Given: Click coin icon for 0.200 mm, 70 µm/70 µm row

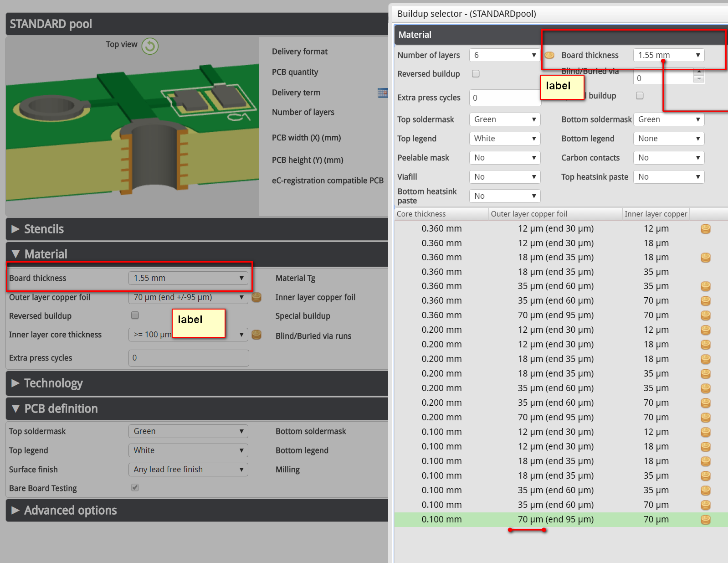Looking at the screenshot, I should [x=705, y=417].
